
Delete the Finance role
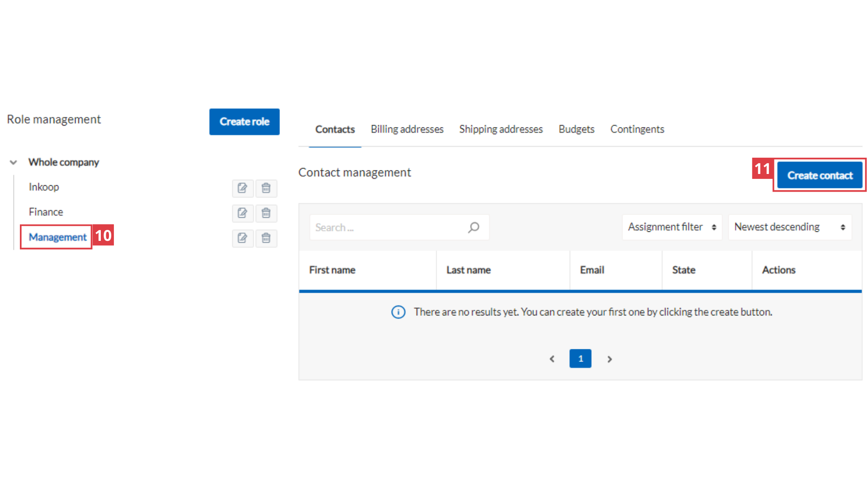[266, 213]
